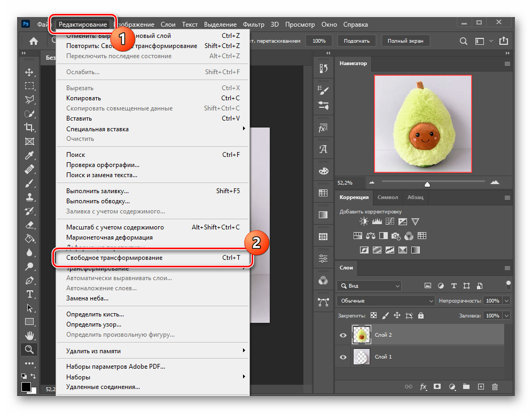This screenshot has width=532, height=413.
Task: Select the Eyedropper tool
Action: coord(29,155)
